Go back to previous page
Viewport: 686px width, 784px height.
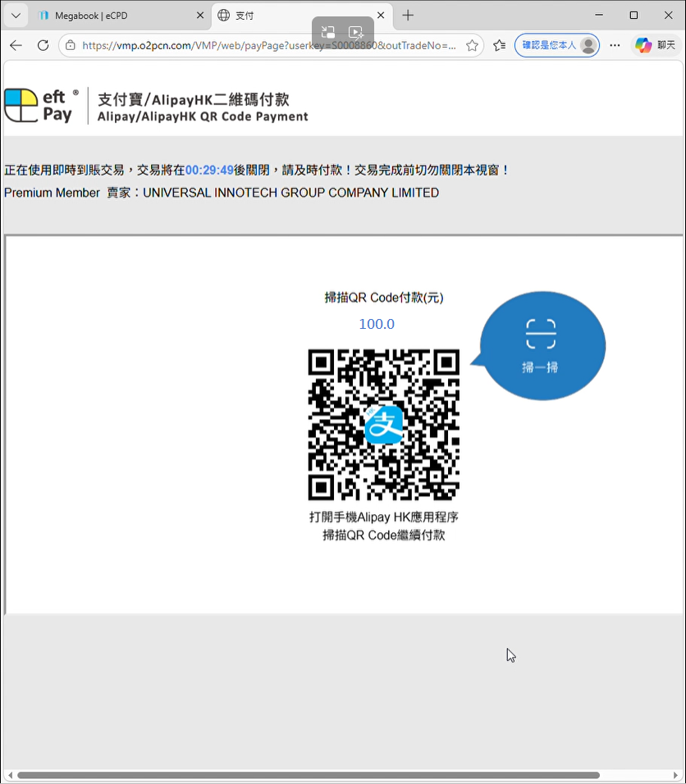coord(16,45)
